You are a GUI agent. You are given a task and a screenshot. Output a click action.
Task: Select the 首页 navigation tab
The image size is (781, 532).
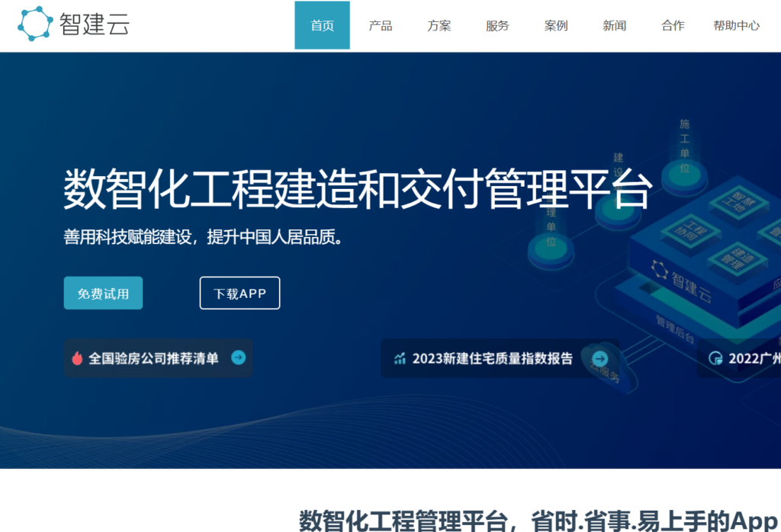(x=321, y=24)
